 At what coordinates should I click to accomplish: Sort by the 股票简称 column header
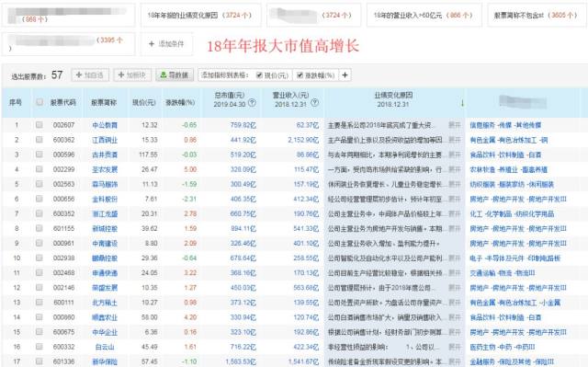coord(104,102)
